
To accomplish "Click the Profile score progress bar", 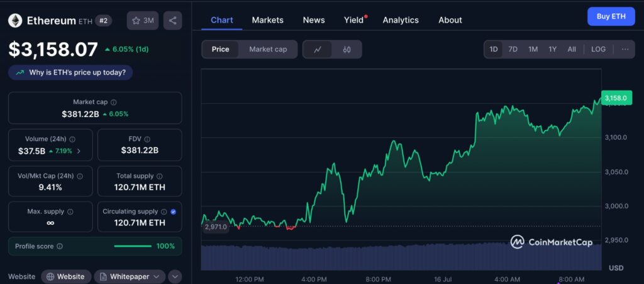I will [133, 246].
